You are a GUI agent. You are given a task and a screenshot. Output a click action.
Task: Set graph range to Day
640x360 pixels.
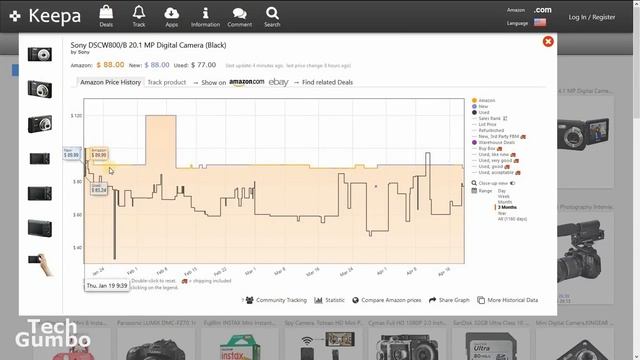click(x=502, y=191)
